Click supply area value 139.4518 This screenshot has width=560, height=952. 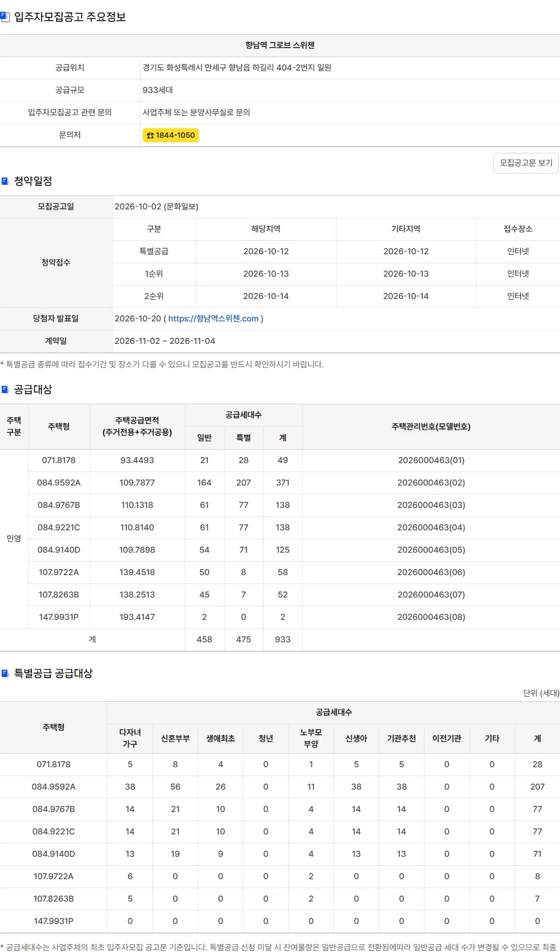[137, 572]
